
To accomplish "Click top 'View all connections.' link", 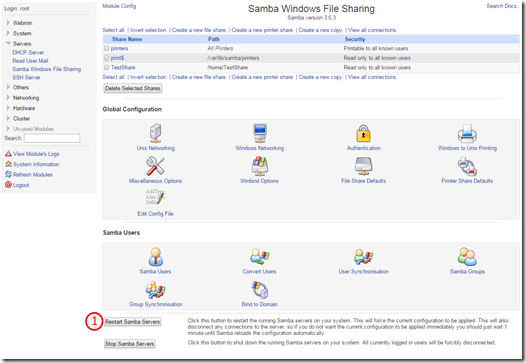I will click(372, 30).
